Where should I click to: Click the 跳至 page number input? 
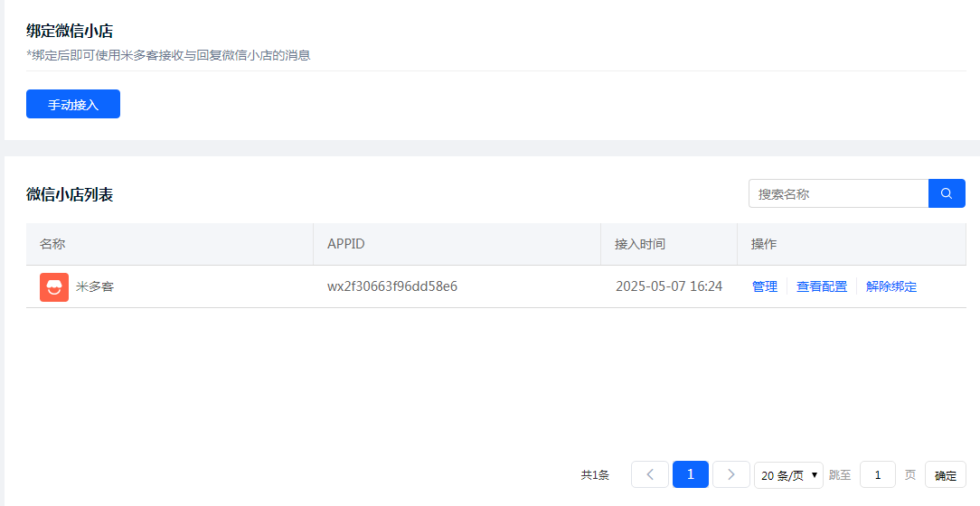878,474
